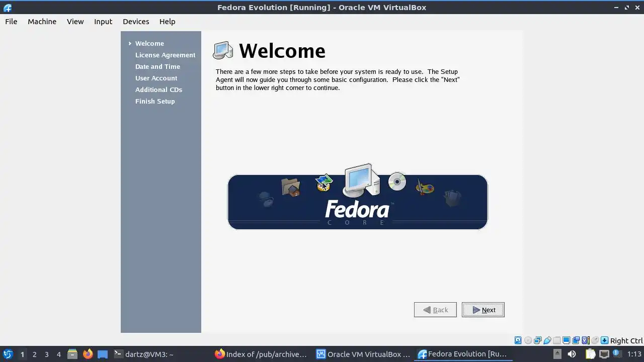Click the USB devices icon in VirtualBox status bar
Screen dimensions: 644x362
547,340
